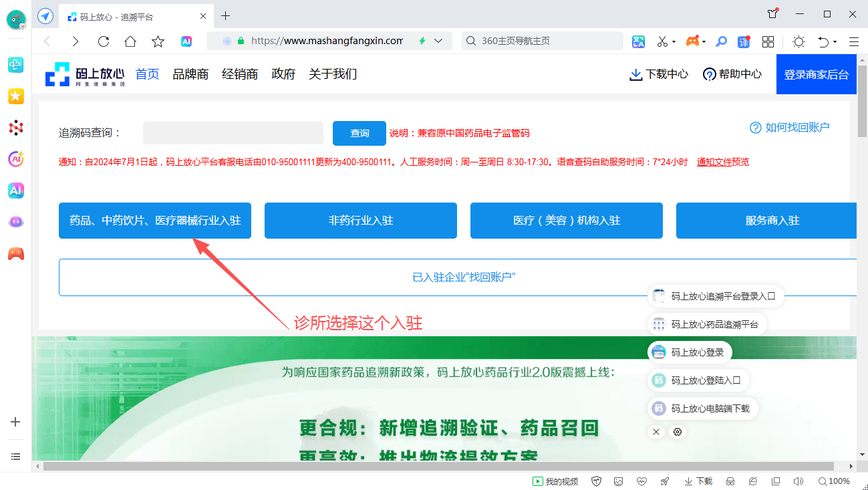Expand the address bar dropdown chevron
868x490 pixels.
pos(438,41)
